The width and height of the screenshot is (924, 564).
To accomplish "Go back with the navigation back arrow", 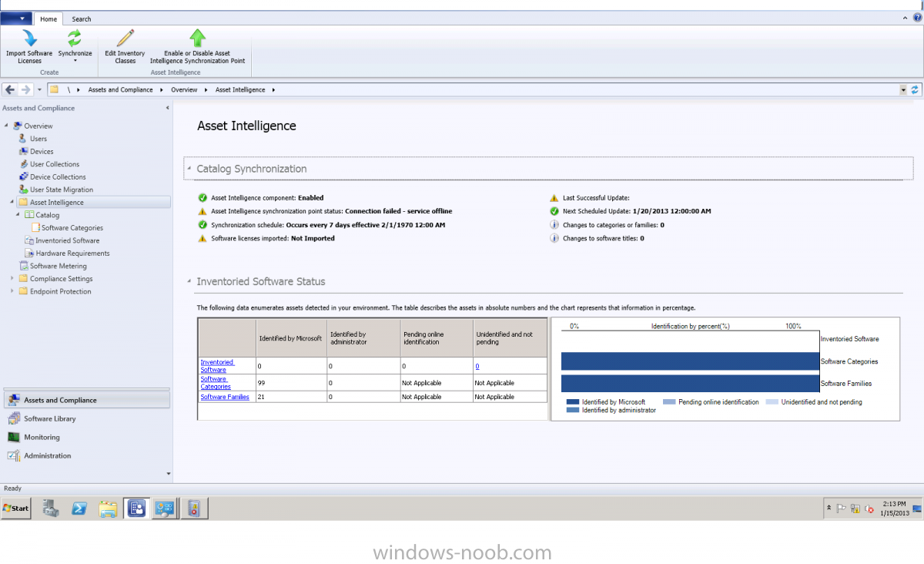I will (x=11, y=90).
